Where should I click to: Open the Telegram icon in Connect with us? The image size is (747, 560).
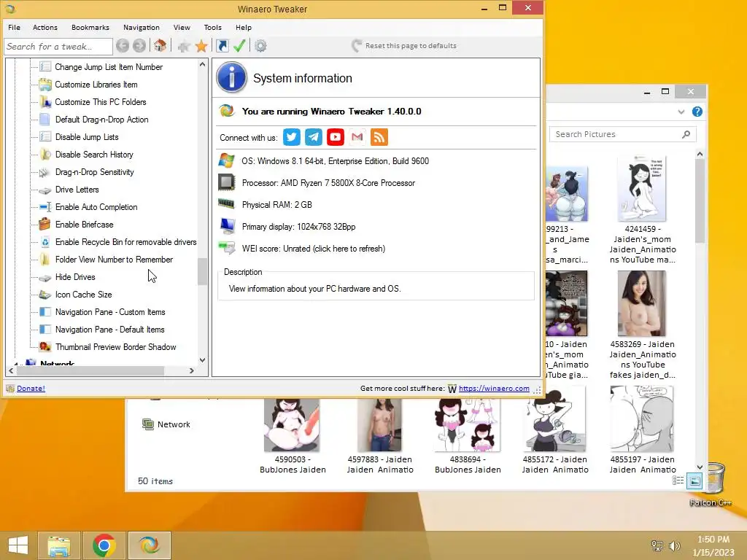(314, 137)
